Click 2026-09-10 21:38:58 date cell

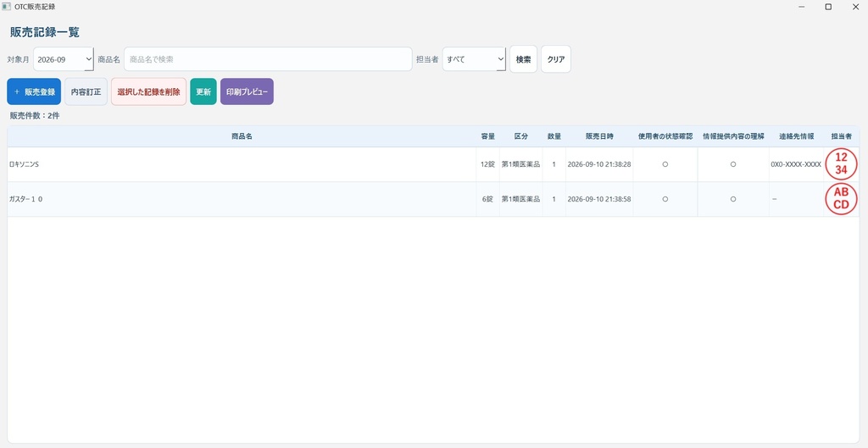click(599, 199)
